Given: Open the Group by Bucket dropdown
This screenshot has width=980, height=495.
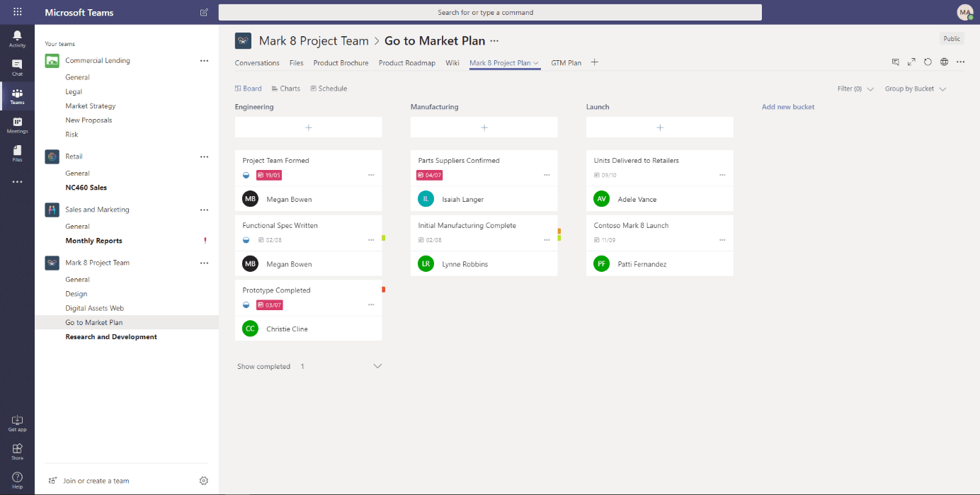Looking at the screenshot, I should tap(915, 89).
